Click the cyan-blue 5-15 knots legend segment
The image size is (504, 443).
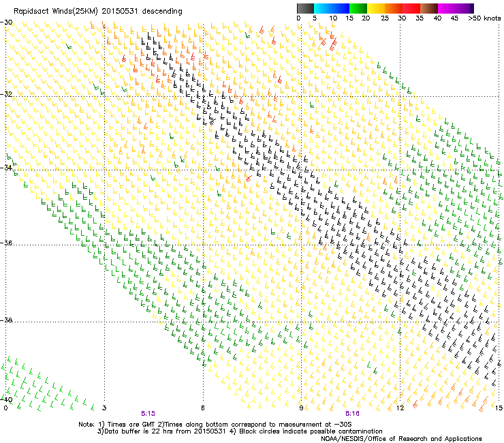pos(332,8)
